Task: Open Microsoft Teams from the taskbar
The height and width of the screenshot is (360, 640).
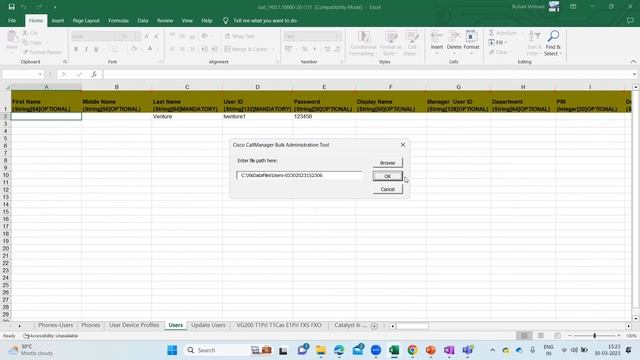Action: (x=467, y=350)
